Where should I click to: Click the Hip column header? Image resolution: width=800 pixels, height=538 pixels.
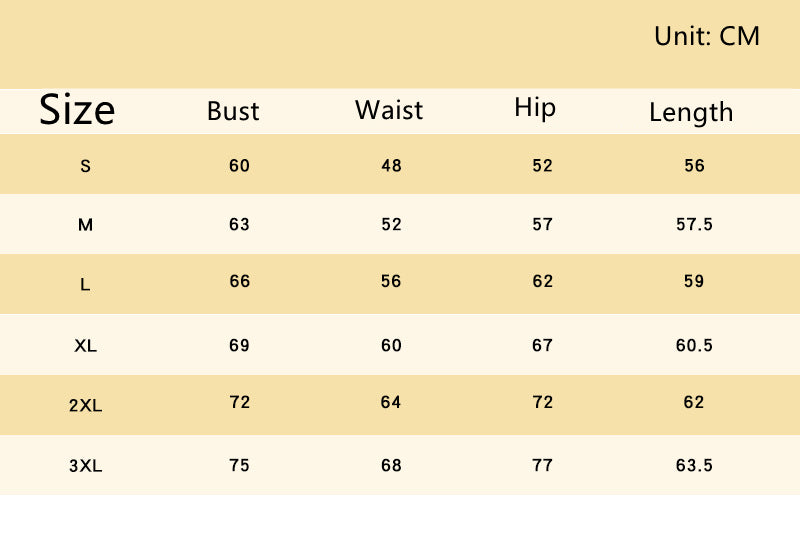pos(535,108)
